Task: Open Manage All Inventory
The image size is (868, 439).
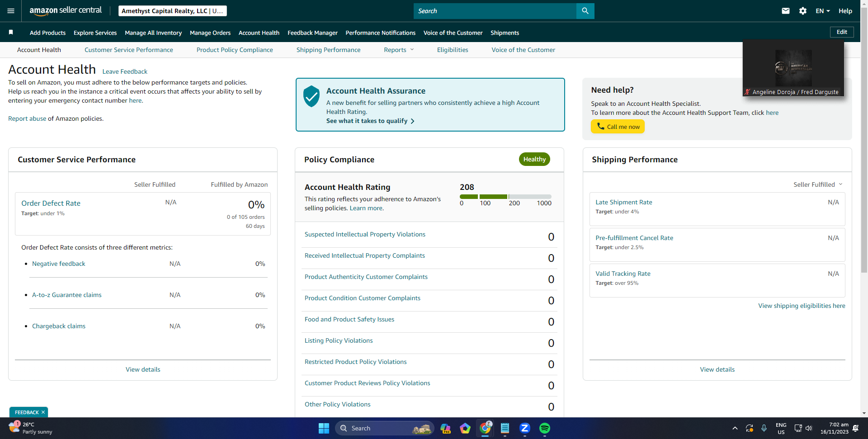Action: click(153, 33)
